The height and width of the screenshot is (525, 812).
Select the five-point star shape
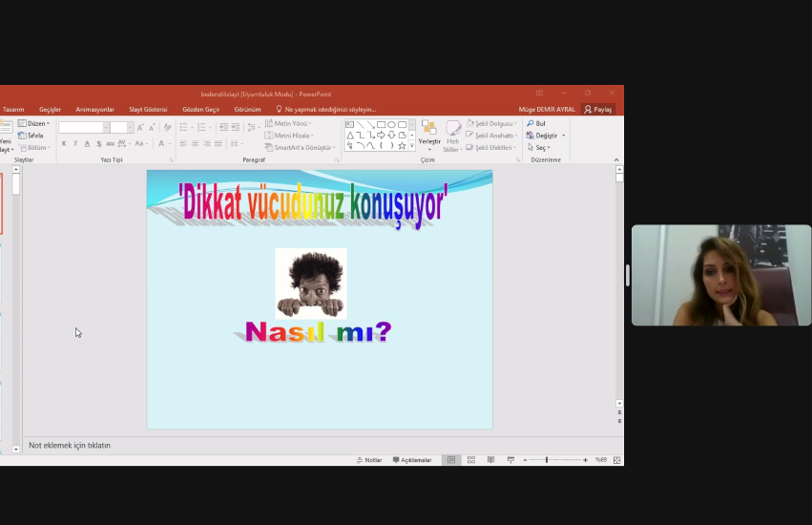click(x=403, y=146)
